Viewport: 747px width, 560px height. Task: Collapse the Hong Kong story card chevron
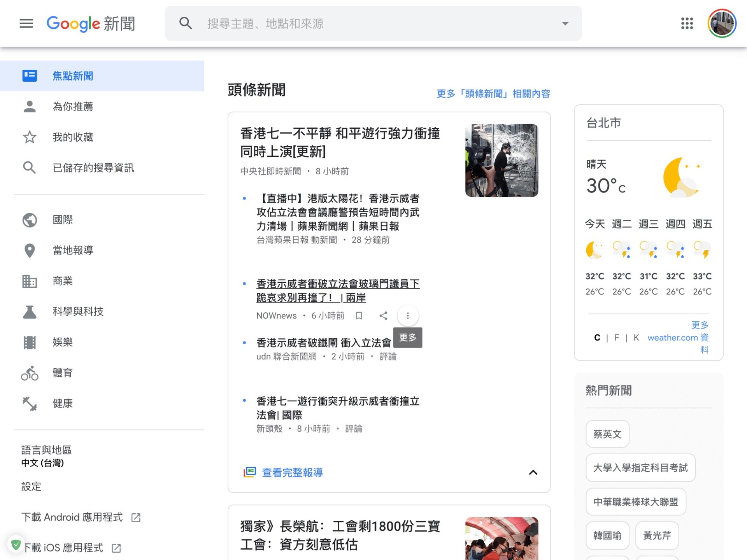533,472
